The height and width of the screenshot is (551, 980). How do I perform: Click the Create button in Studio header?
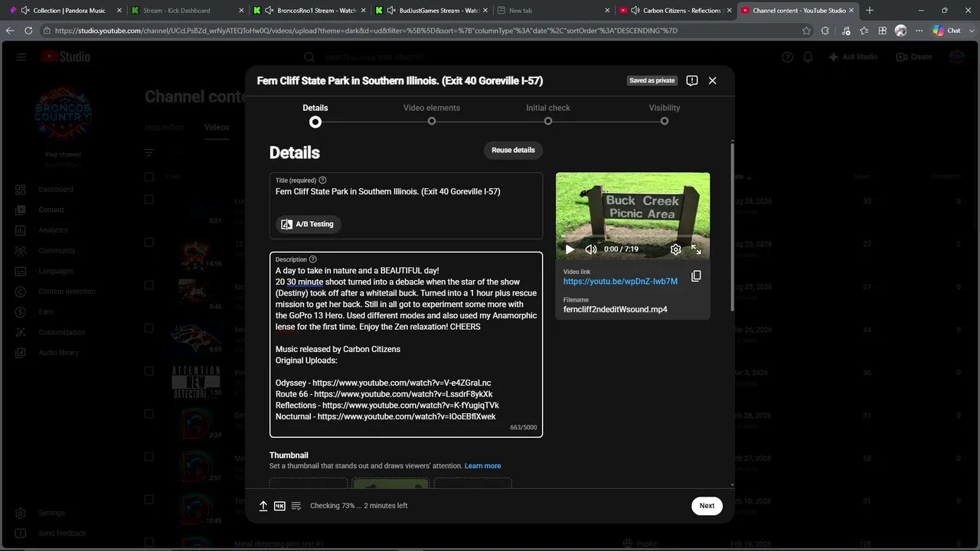coord(914,57)
